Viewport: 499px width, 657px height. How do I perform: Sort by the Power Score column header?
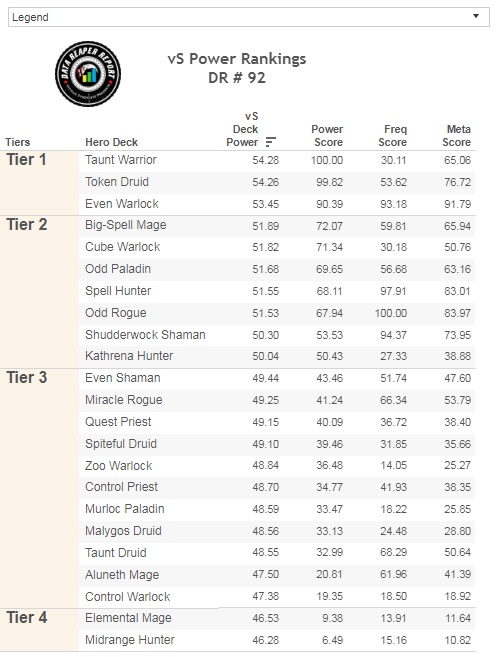point(327,136)
